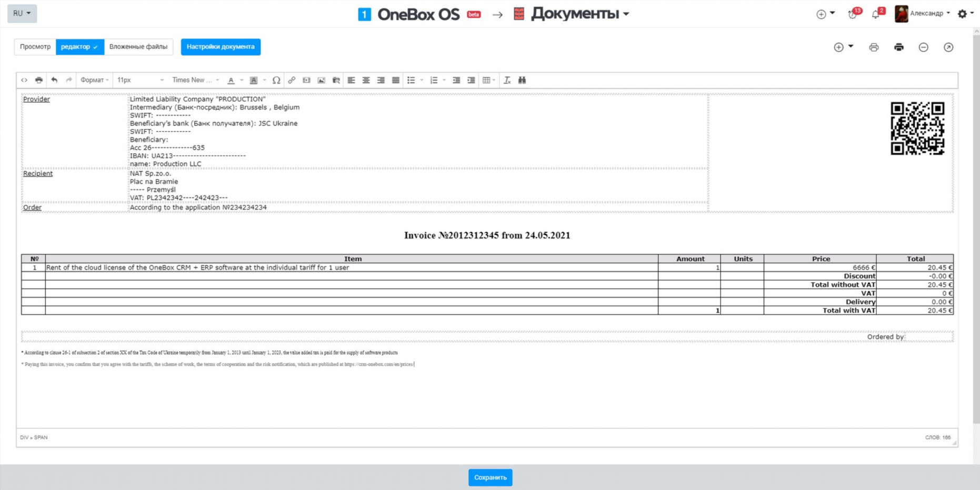Click the Сохранить button
Screen dimensions: 980x490
490,477
